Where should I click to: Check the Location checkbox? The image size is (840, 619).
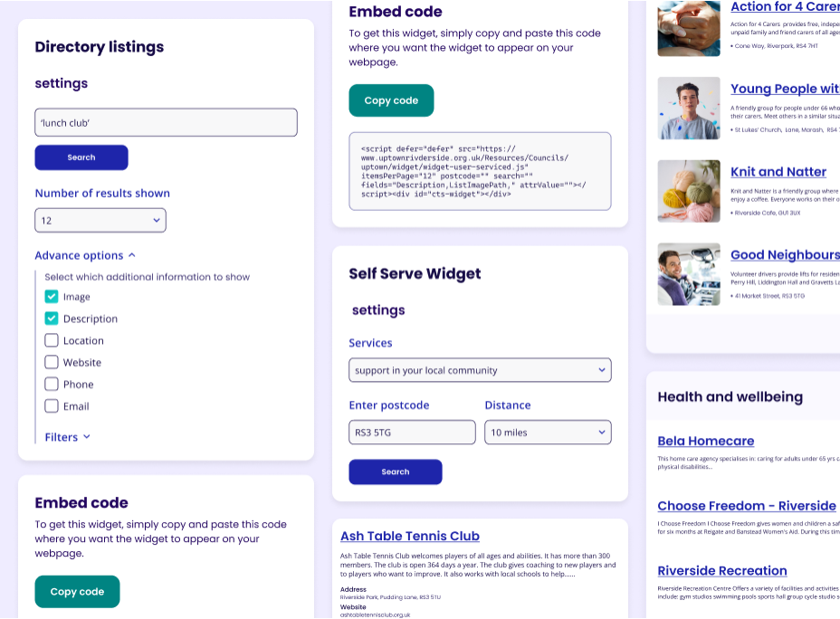click(x=52, y=340)
